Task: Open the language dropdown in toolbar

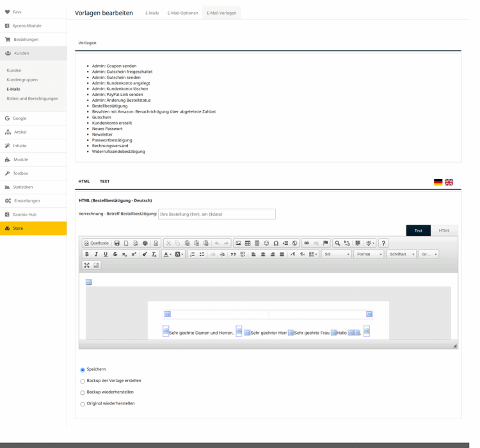Action: (x=313, y=254)
